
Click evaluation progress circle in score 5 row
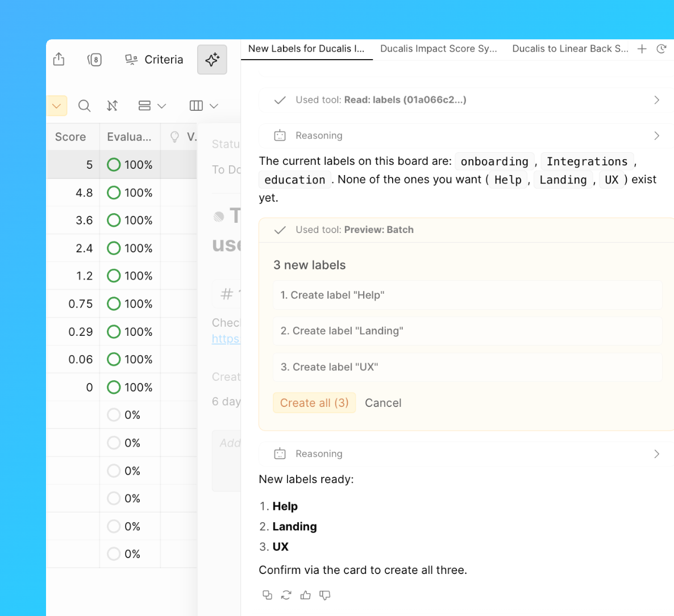coord(114,165)
